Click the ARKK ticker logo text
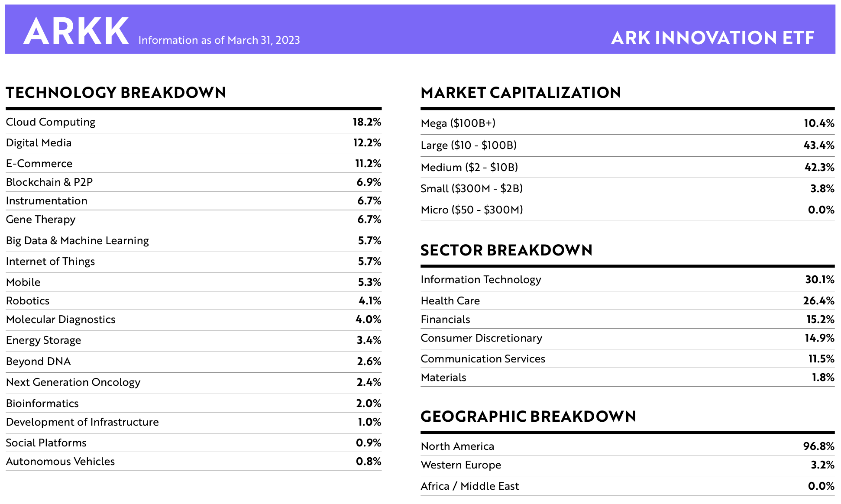Image resolution: width=841 pixels, height=504 pixels. pos(76,31)
